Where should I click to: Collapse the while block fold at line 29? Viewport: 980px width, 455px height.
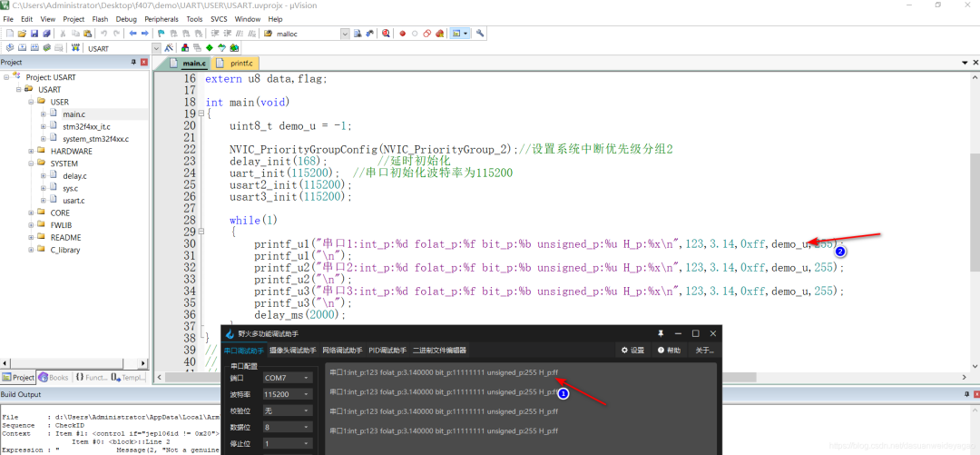click(201, 232)
